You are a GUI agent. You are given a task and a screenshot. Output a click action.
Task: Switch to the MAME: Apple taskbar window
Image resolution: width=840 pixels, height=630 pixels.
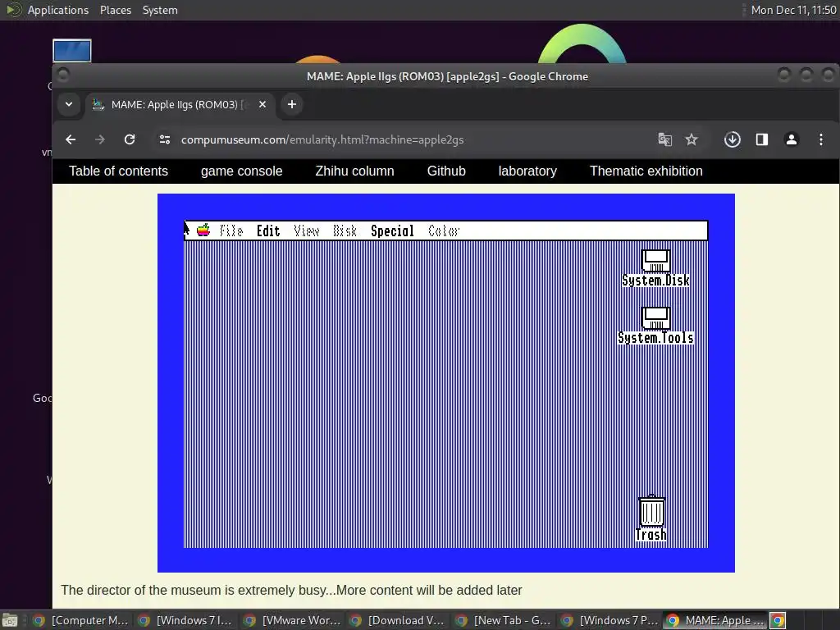(x=715, y=620)
